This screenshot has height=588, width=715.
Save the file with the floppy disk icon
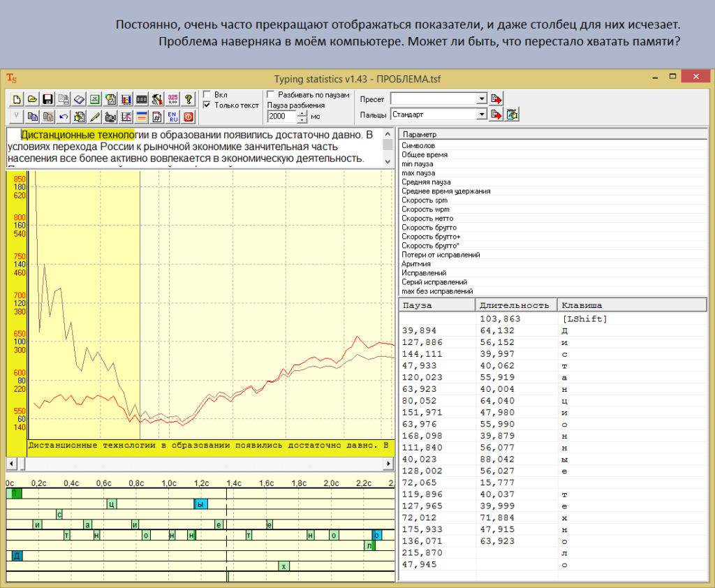pyautogui.click(x=47, y=99)
